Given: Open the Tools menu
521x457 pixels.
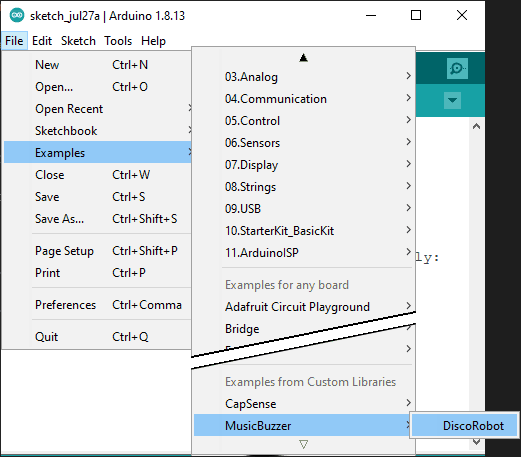Looking at the screenshot, I should pyautogui.click(x=118, y=41).
